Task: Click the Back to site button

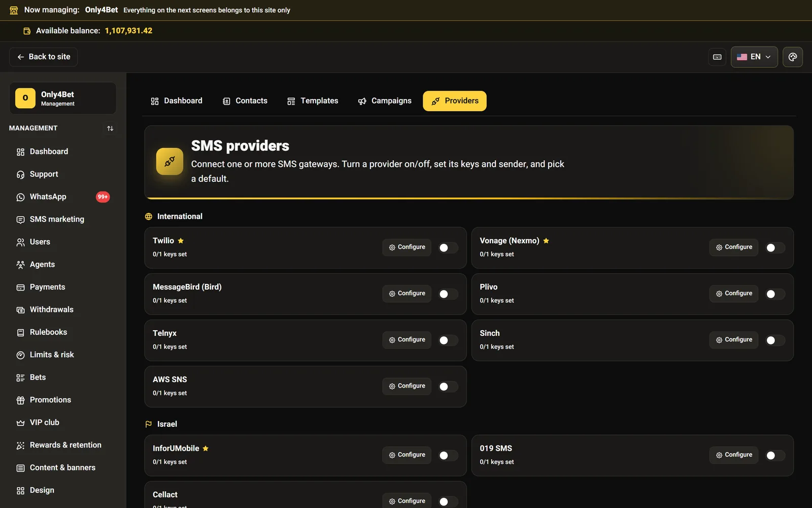Action: (x=44, y=57)
